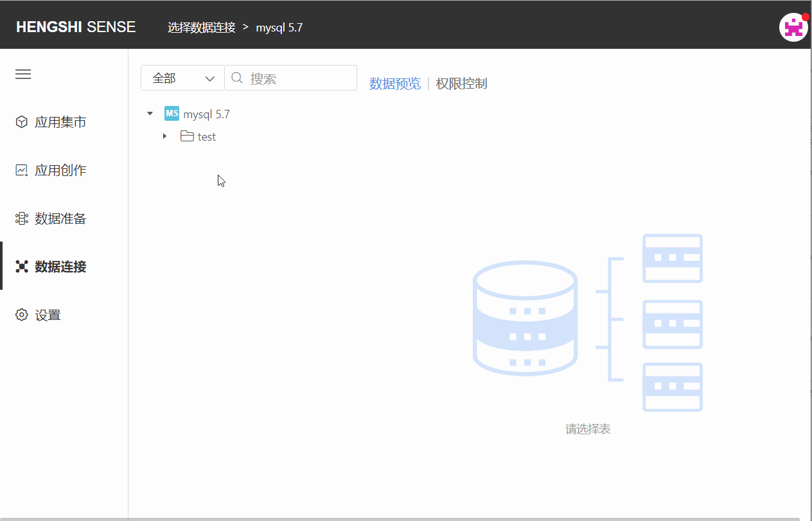Click the horizontal scrollbar at bottom
The image size is (812, 521).
tap(400, 518)
